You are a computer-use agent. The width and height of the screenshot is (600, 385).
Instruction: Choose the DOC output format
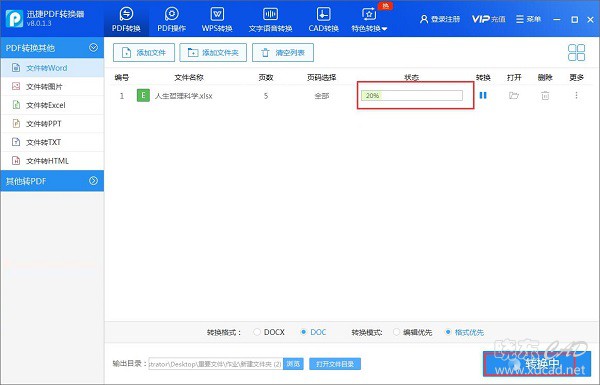pyautogui.click(x=313, y=332)
